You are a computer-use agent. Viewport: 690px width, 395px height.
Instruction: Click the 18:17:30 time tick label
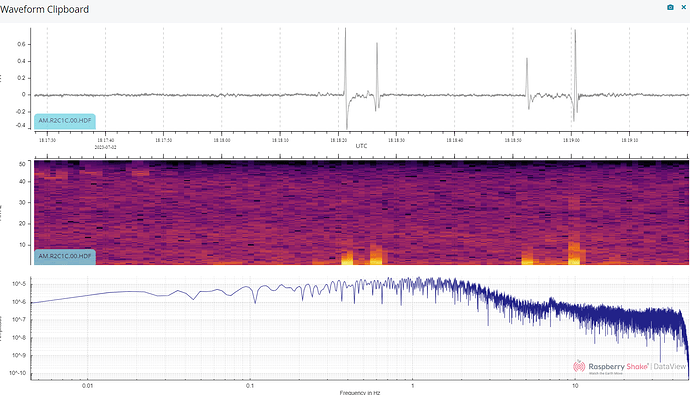point(47,140)
